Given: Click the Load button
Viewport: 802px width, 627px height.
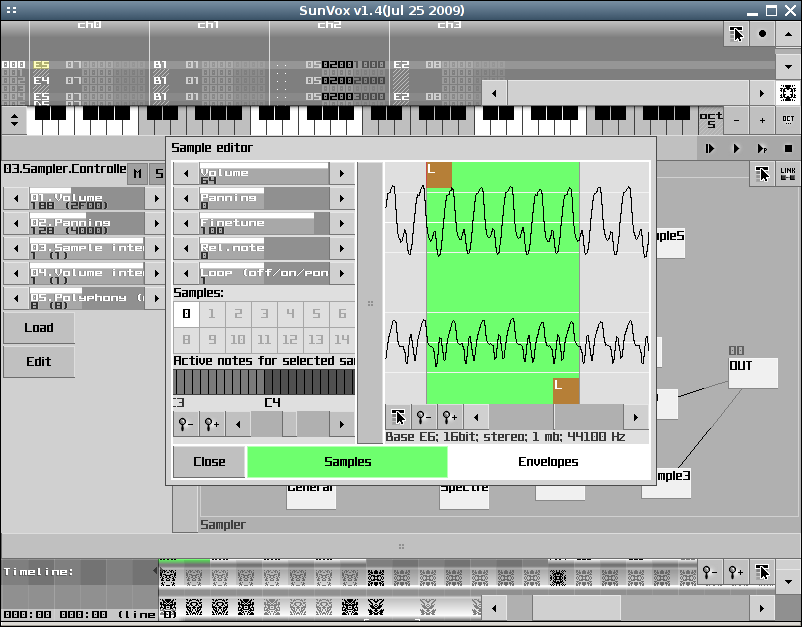Looking at the screenshot, I should tap(39, 328).
